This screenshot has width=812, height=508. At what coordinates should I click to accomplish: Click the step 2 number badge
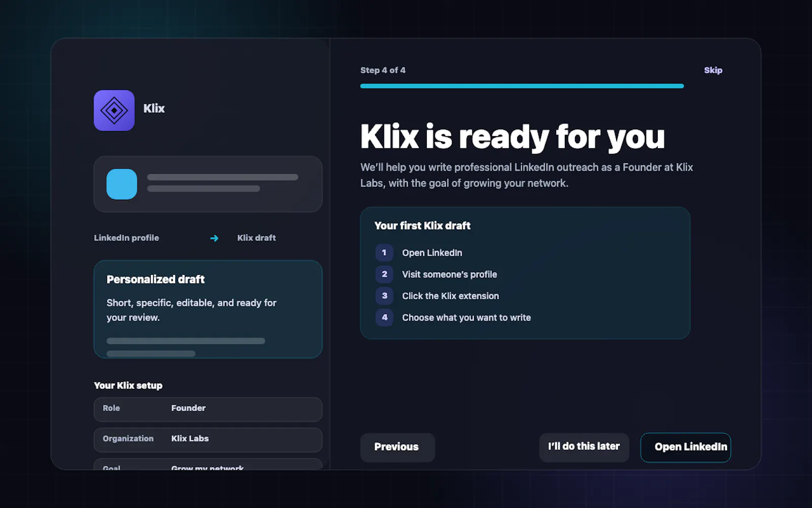[384, 274]
